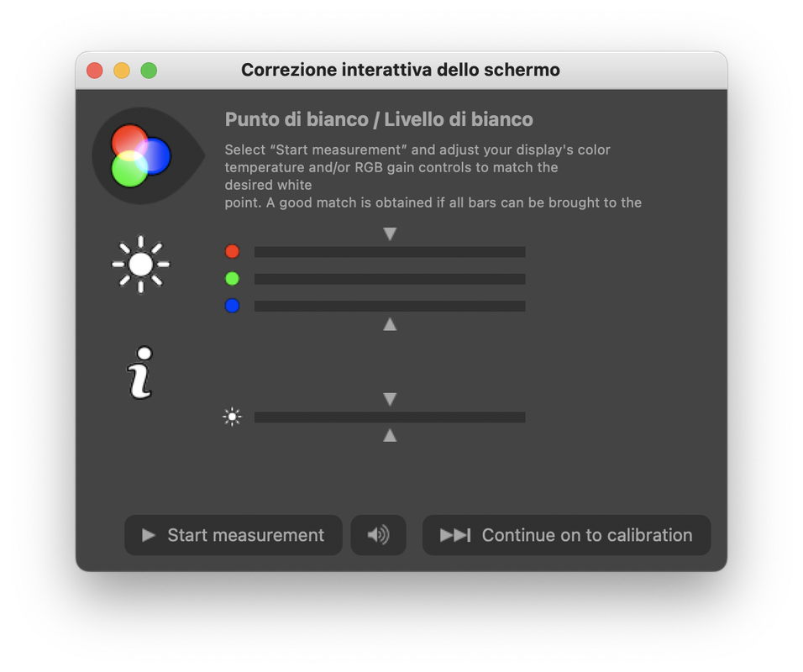Click the small brightness sun icon
The height and width of the screenshot is (672, 803).
pyautogui.click(x=232, y=417)
